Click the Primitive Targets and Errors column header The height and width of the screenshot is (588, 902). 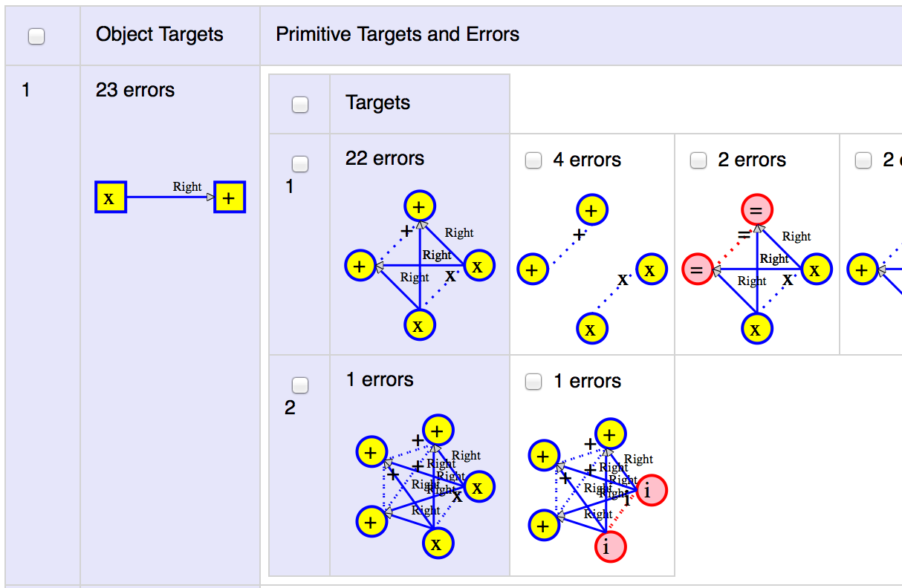point(398,34)
